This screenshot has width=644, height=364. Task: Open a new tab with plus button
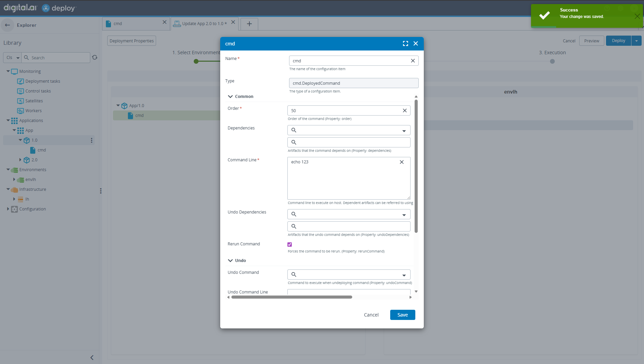click(249, 24)
